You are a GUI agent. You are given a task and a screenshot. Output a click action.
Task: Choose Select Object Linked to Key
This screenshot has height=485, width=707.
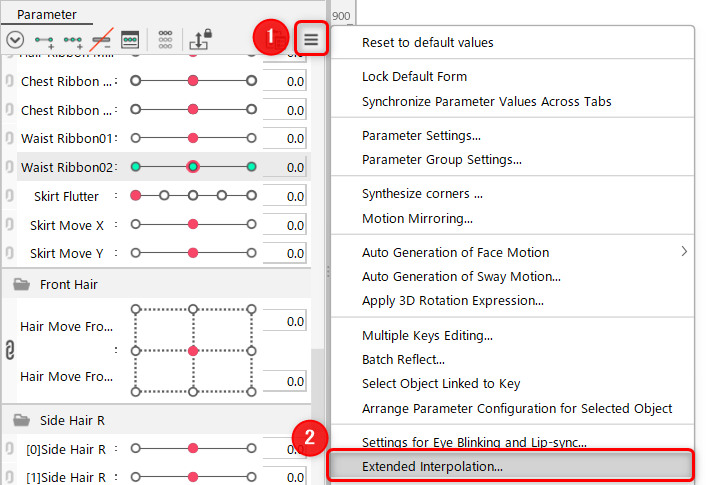pos(441,384)
